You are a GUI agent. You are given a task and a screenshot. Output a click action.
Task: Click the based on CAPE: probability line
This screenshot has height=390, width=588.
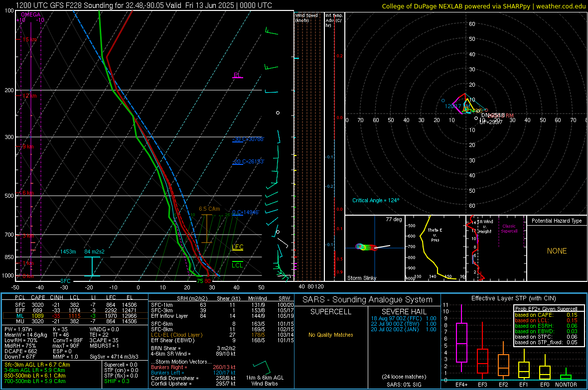tap(546, 315)
